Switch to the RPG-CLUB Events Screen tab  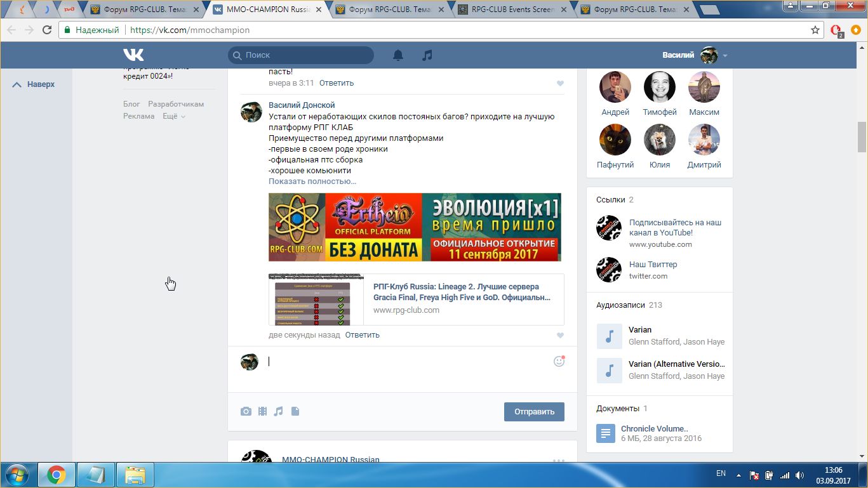514,10
